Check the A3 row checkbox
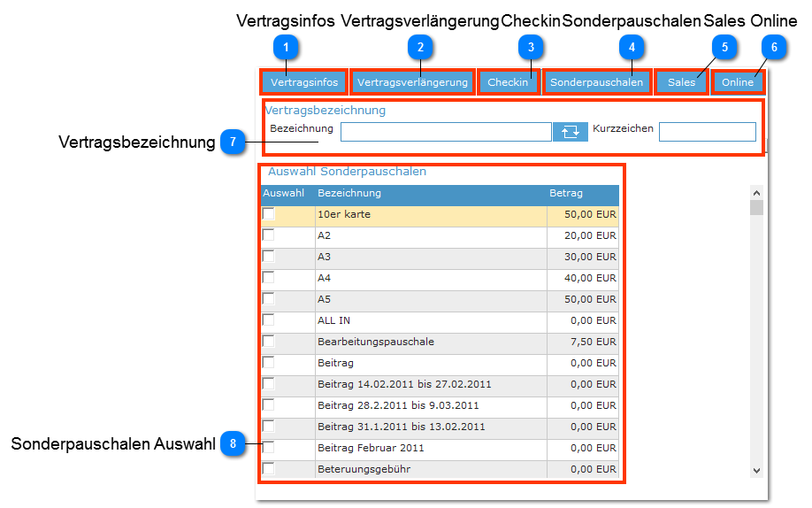 point(268,256)
